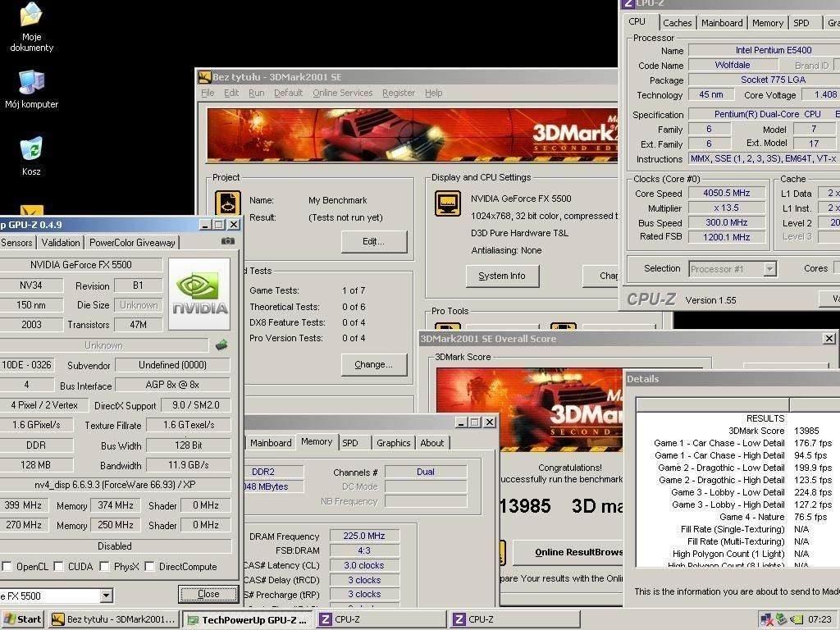
Task: Open Processor #1 selection dropdown in CPU-Z
Action: pos(769,269)
